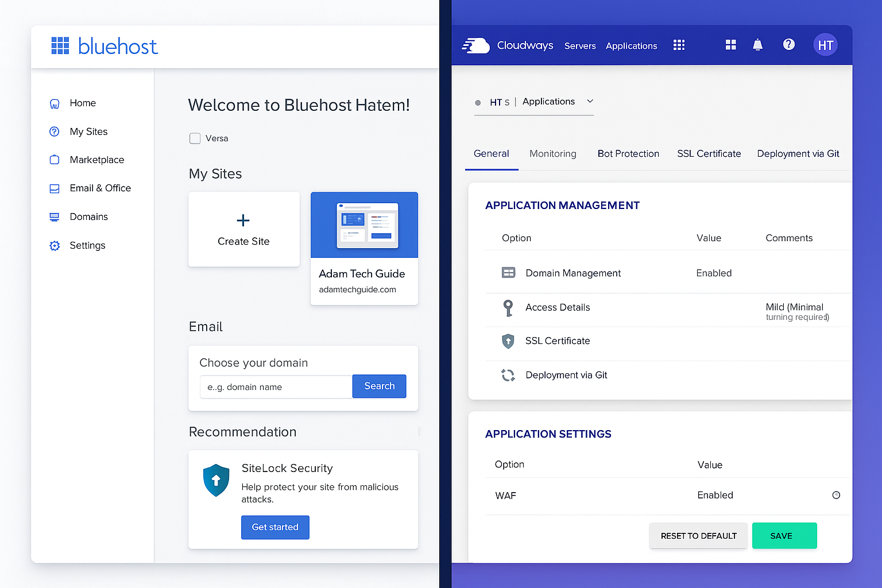Open the help question mark icon
Image resolution: width=882 pixels, height=588 pixels.
point(789,44)
